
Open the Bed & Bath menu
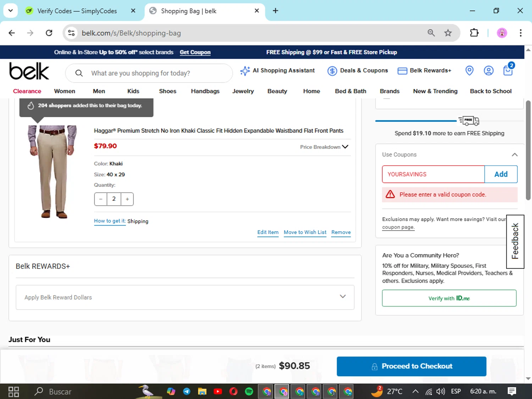tap(351, 91)
